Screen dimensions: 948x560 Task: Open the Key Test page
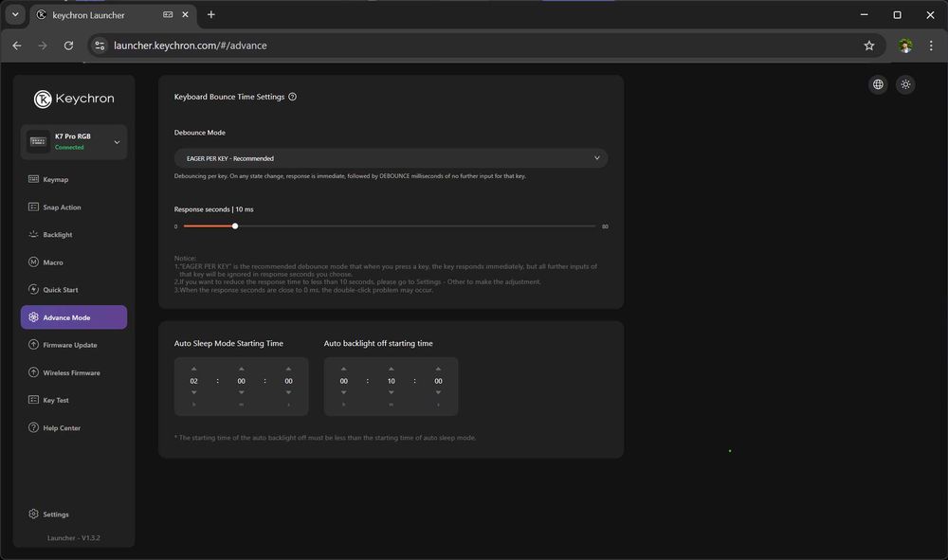[x=74, y=400]
